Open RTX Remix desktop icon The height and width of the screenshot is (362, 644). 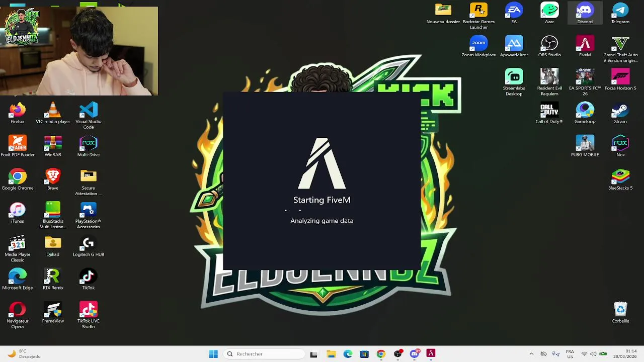click(x=53, y=279)
